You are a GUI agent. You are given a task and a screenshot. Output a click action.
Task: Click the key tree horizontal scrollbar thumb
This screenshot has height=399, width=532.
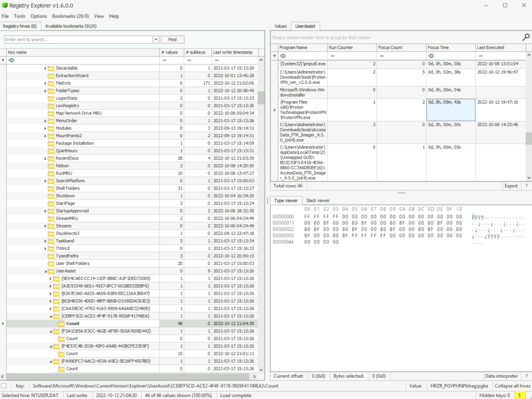coord(128,376)
